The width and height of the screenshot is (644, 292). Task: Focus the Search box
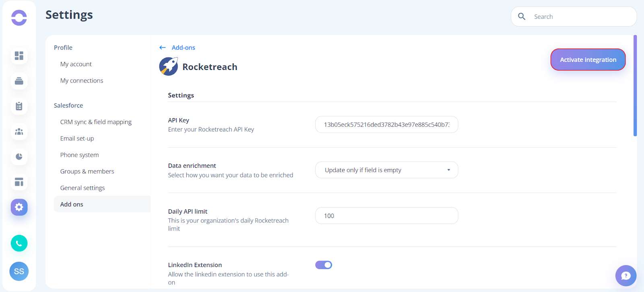tap(574, 16)
